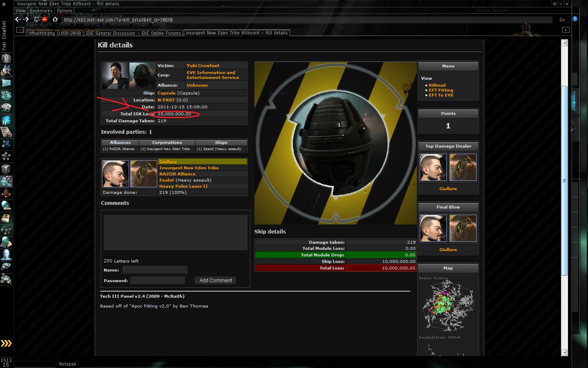Click the page scrollbar up arrow

pyautogui.click(x=565, y=43)
